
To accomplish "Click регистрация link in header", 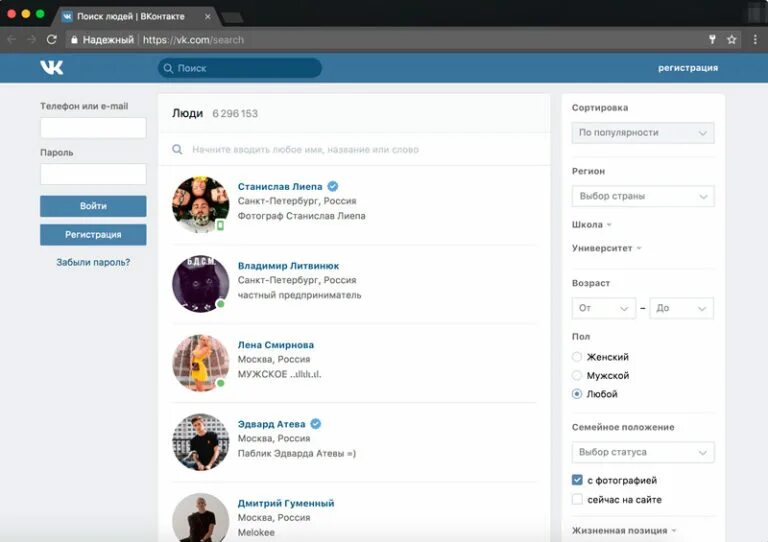I will click(x=688, y=68).
